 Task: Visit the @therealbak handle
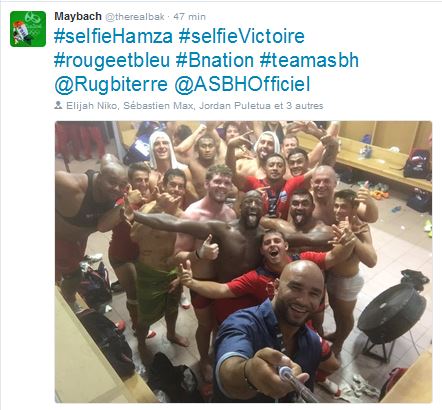click(x=135, y=17)
